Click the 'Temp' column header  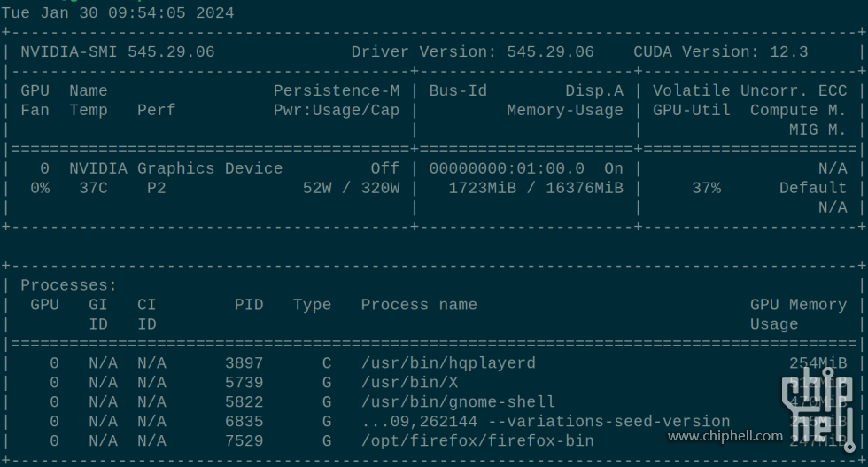coord(88,110)
